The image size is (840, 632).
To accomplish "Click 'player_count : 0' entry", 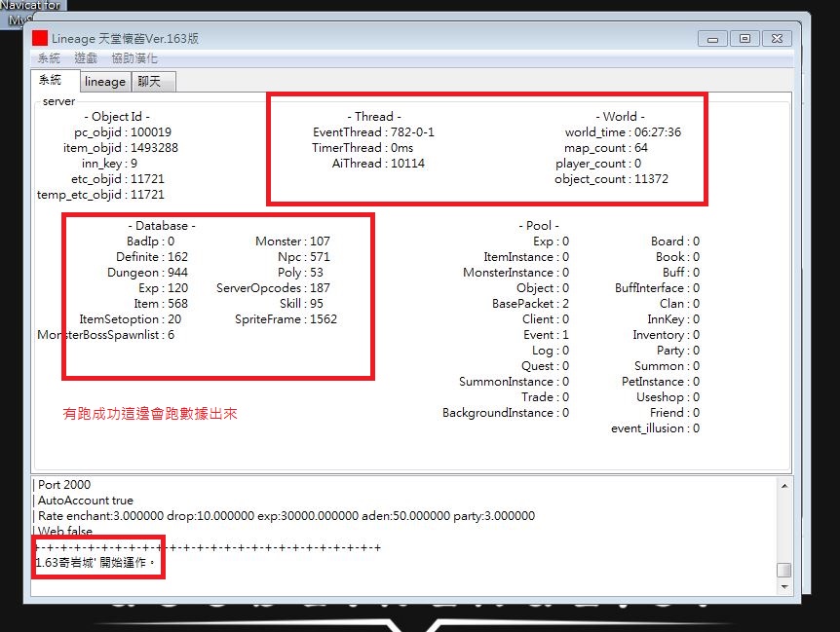I will tap(598, 164).
